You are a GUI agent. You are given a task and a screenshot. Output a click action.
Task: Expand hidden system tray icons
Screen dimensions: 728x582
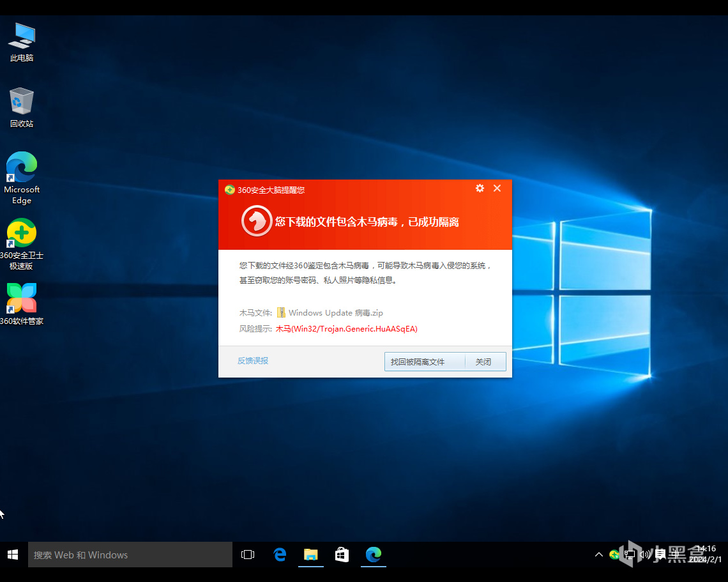pyautogui.click(x=599, y=555)
